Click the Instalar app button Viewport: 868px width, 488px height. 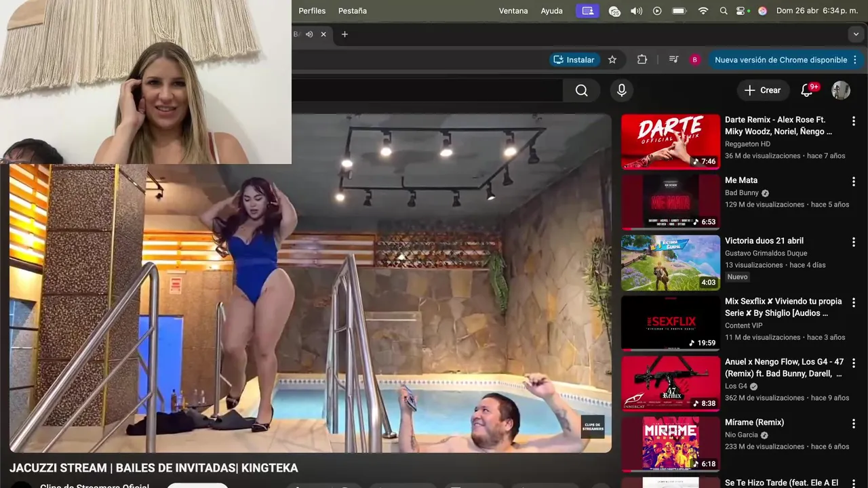click(x=574, y=60)
